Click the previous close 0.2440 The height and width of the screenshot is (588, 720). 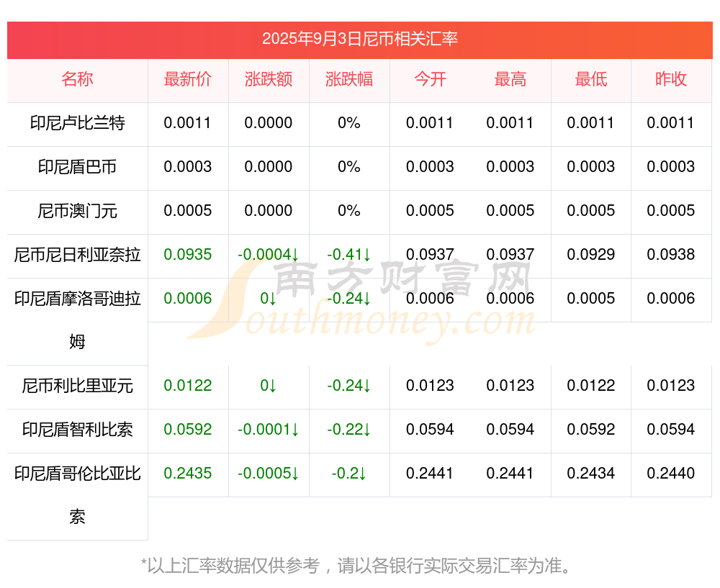point(671,474)
